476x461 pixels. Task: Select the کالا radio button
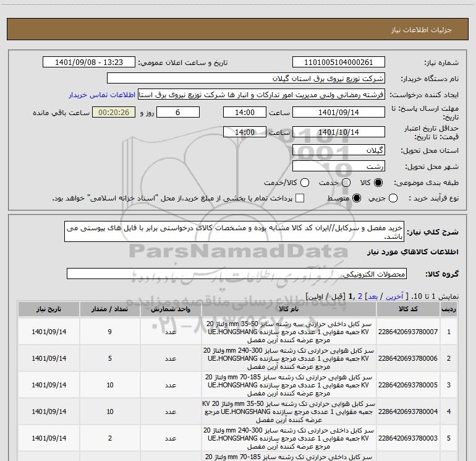[x=378, y=183]
